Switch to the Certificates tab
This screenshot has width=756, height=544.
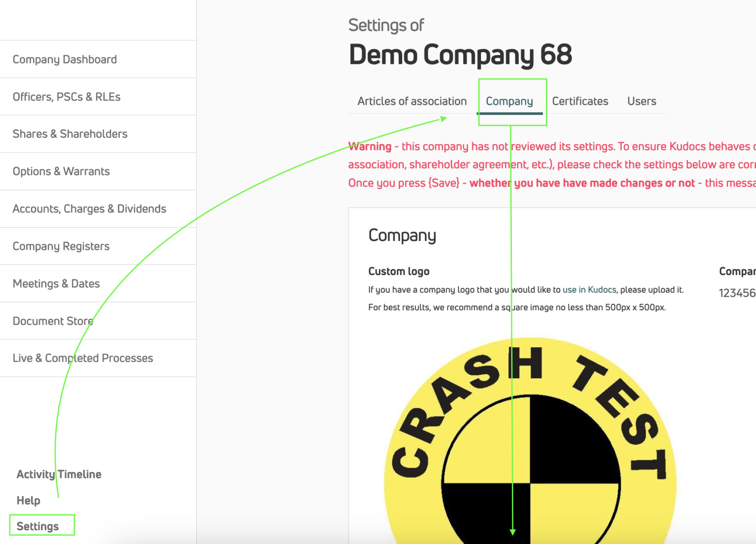pos(580,101)
